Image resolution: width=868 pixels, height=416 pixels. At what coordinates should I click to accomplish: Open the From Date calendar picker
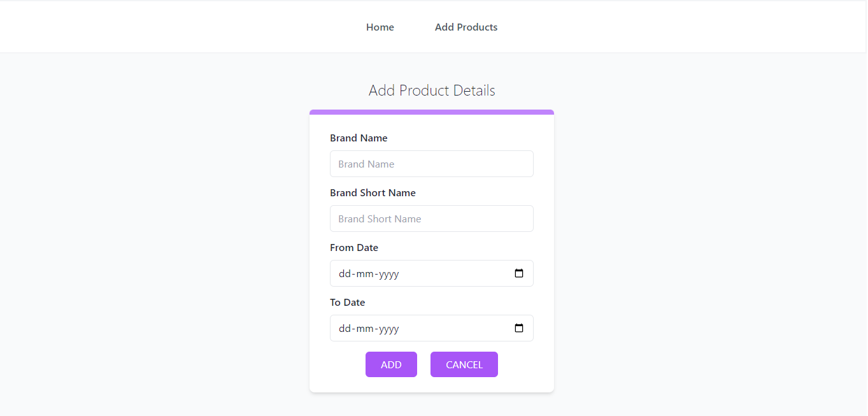click(519, 273)
